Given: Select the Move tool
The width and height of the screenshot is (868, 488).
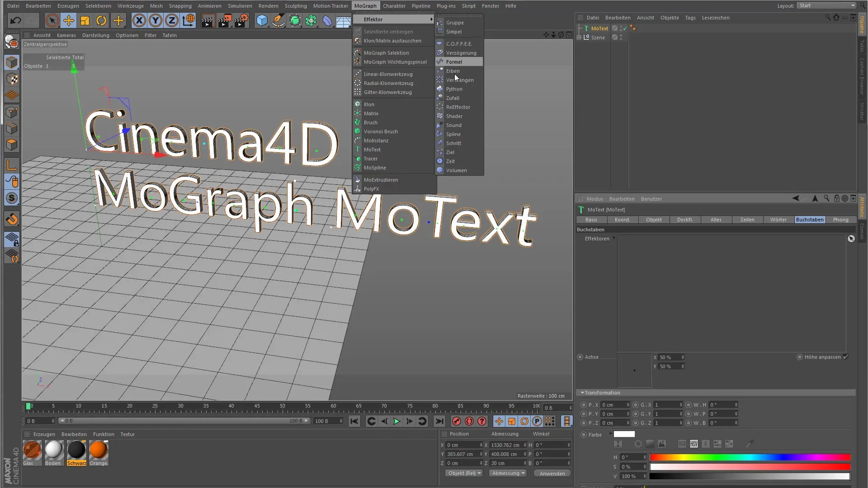Looking at the screenshot, I should (69, 20).
